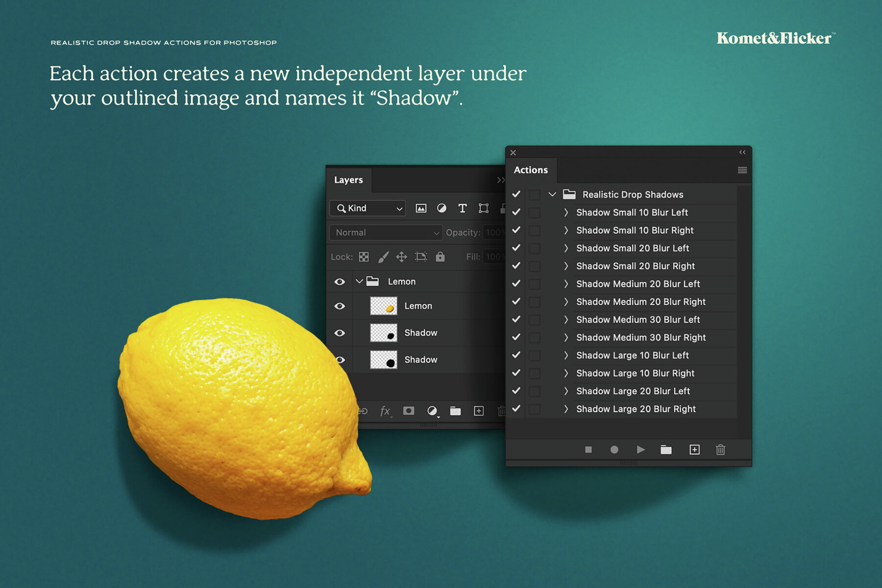
Task: Play the selected action
Action: pyautogui.click(x=641, y=449)
